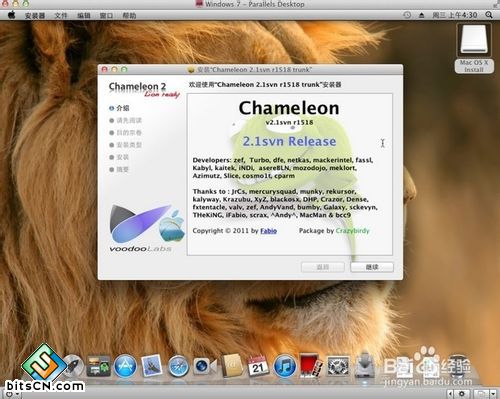Image resolution: width=500 pixels, height=399 pixels.
Task: Click the left arrow in Parallels status bar
Action: 450,394
